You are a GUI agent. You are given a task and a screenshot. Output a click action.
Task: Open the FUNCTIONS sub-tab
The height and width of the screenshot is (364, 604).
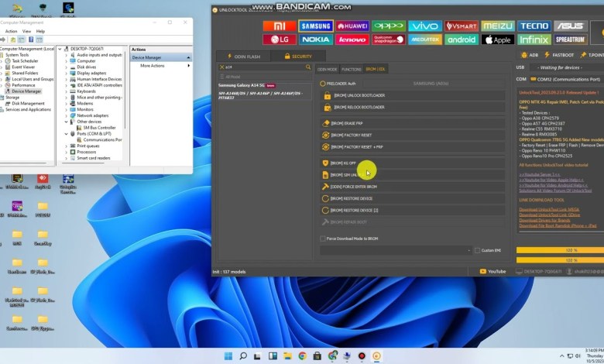352,70
